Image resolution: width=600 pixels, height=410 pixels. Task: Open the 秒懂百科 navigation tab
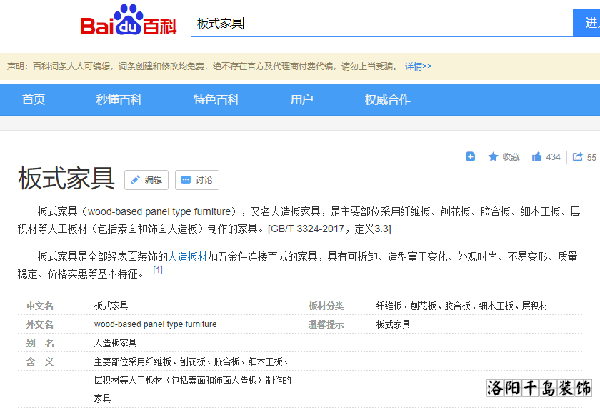[x=118, y=99]
